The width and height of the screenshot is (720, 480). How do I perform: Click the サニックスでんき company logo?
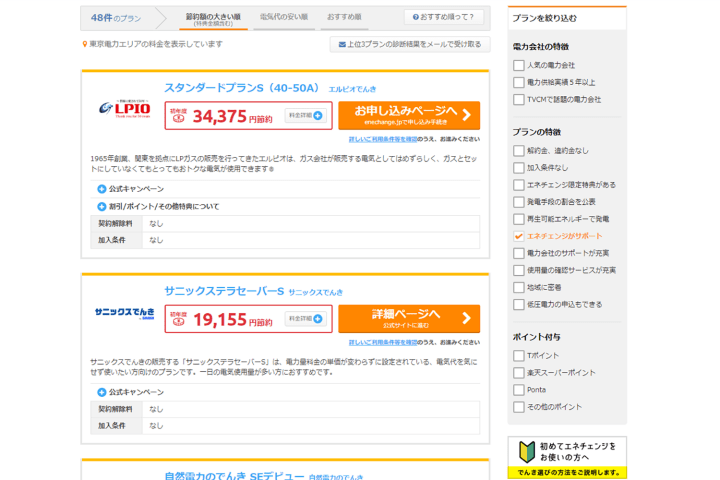pyautogui.click(x=124, y=313)
